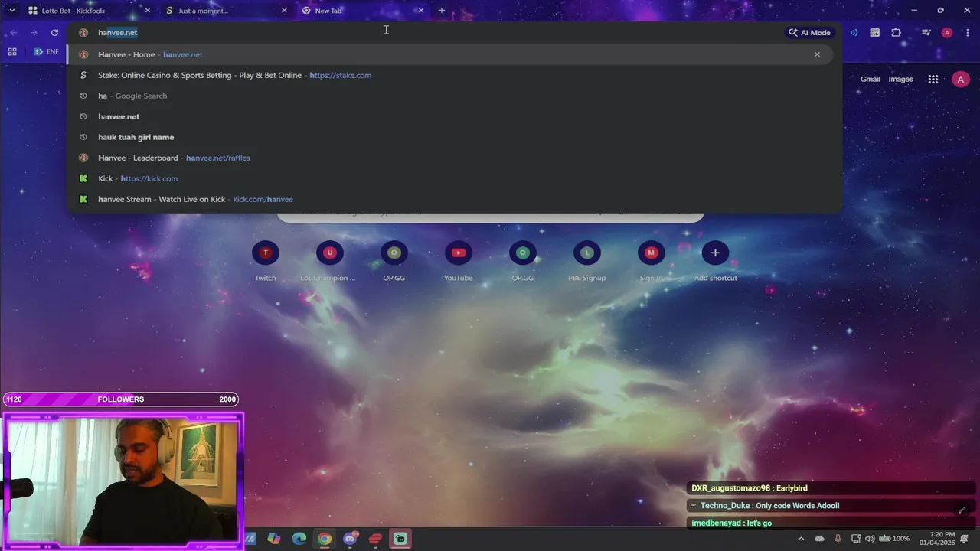Go back to previous page

pyautogui.click(x=14, y=32)
